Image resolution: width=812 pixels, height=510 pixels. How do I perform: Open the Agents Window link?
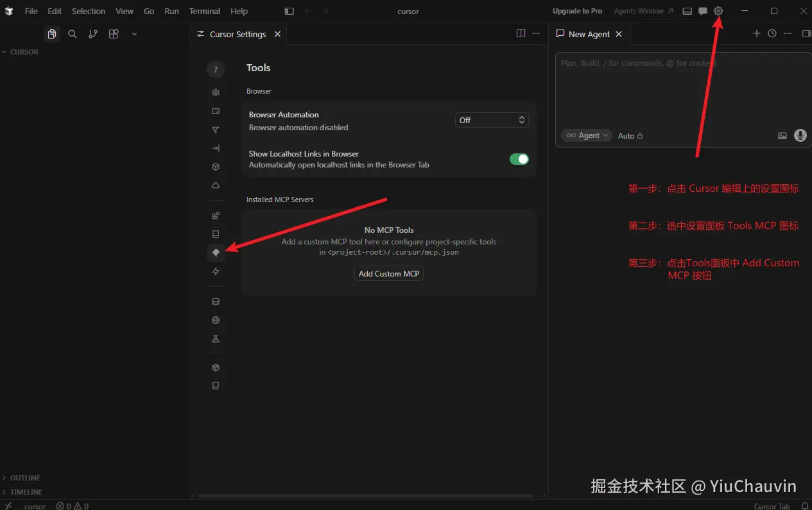pos(644,11)
